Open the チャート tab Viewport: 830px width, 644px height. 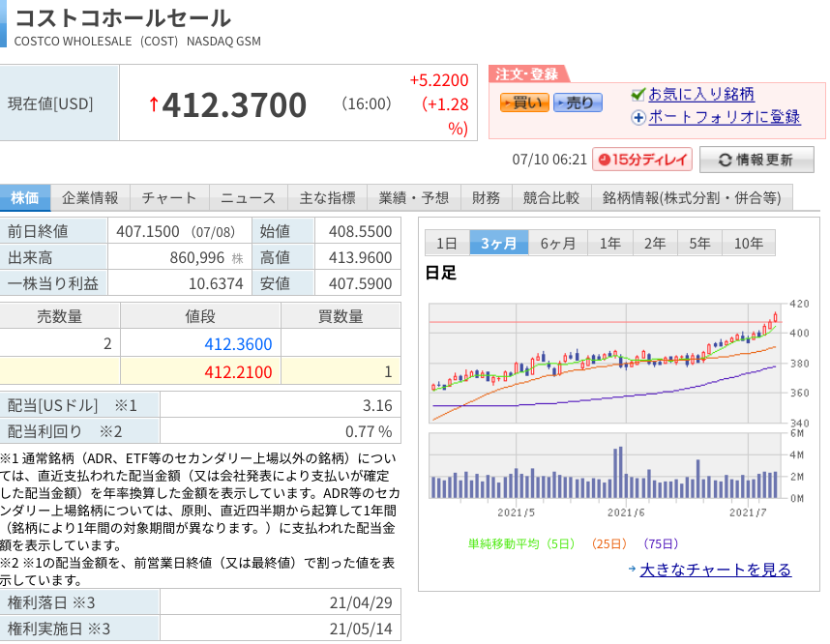coord(169,198)
